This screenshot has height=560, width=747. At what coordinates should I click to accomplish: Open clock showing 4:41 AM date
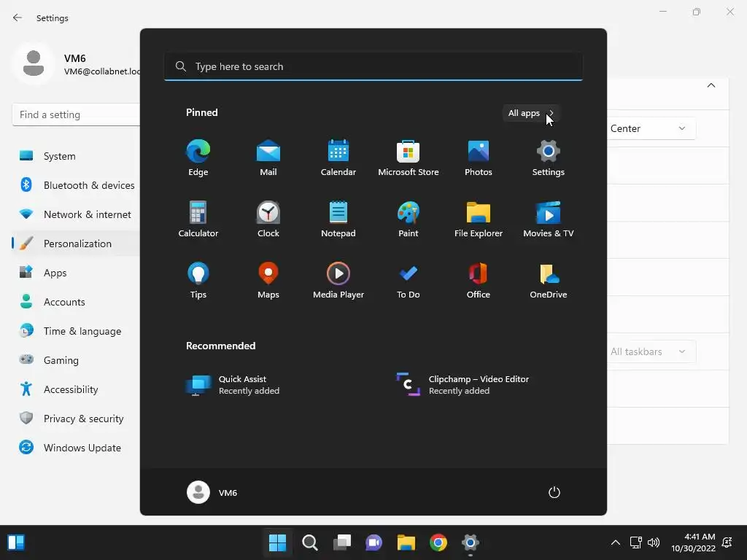point(693,542)
